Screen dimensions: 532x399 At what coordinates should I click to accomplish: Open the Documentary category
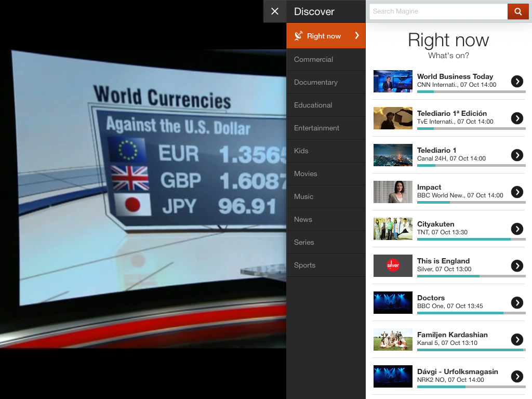point(326,83)
